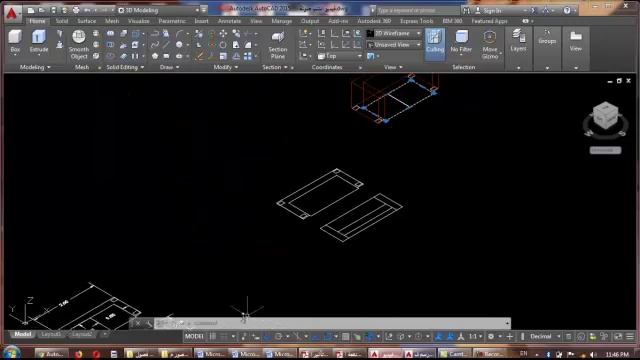Expand the Modify panel
This screenshot has width=640, height=360.
tap(226, 67)
